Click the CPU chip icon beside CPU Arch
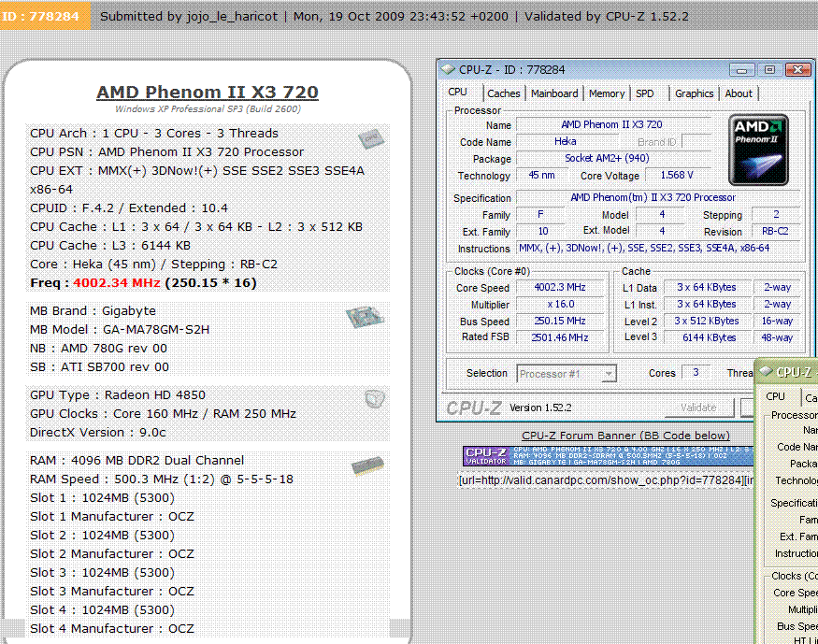This screenshot has height=644, width=818. click(371, 138)
